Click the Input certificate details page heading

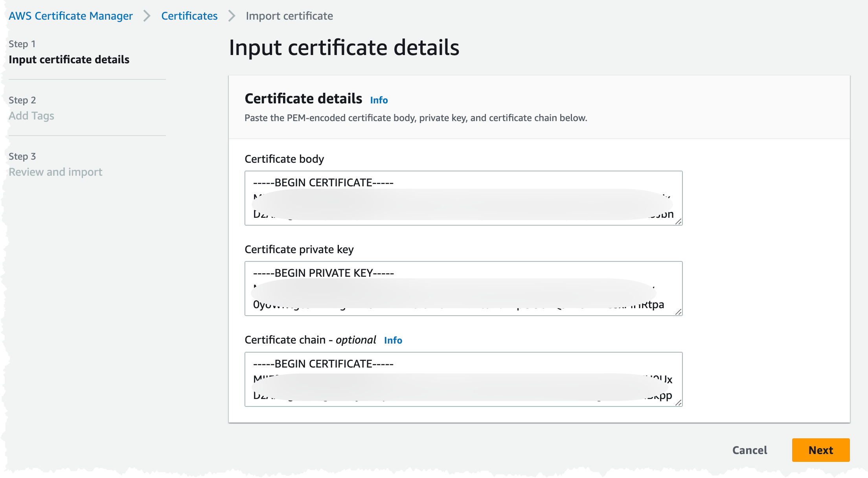click(344, 48)
